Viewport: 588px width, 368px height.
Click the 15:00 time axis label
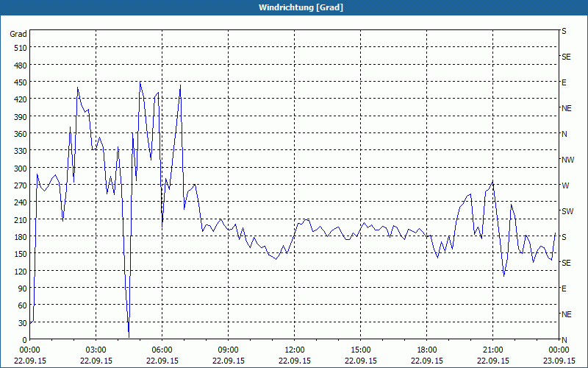[x=360, y=350]
